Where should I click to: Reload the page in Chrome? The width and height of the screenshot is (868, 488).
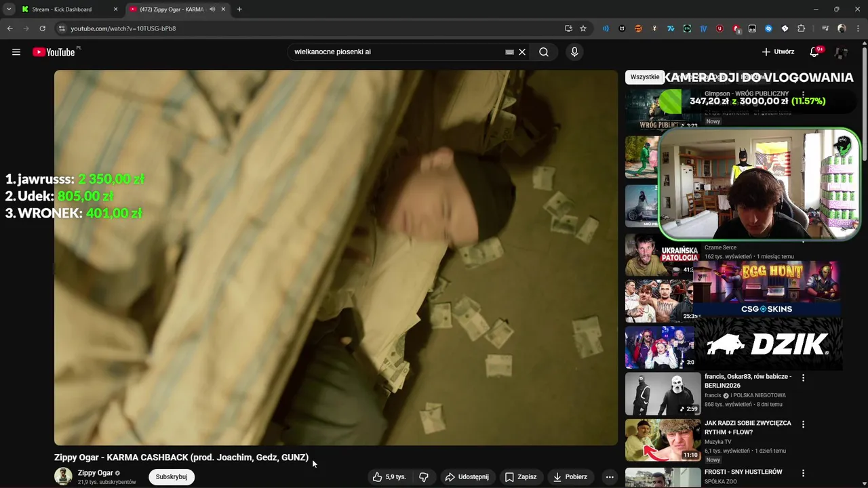coord(42,28)
